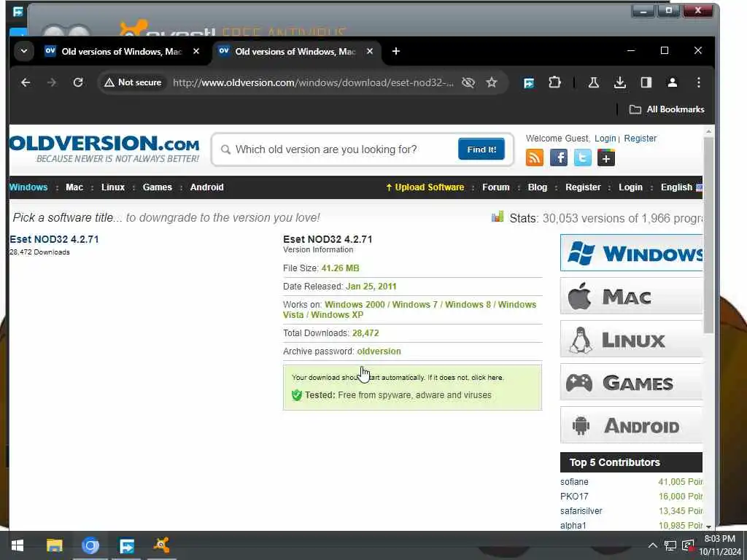Click the plus share icon
747x560 pixels.
pyautogui.click(x=606, y=157)
